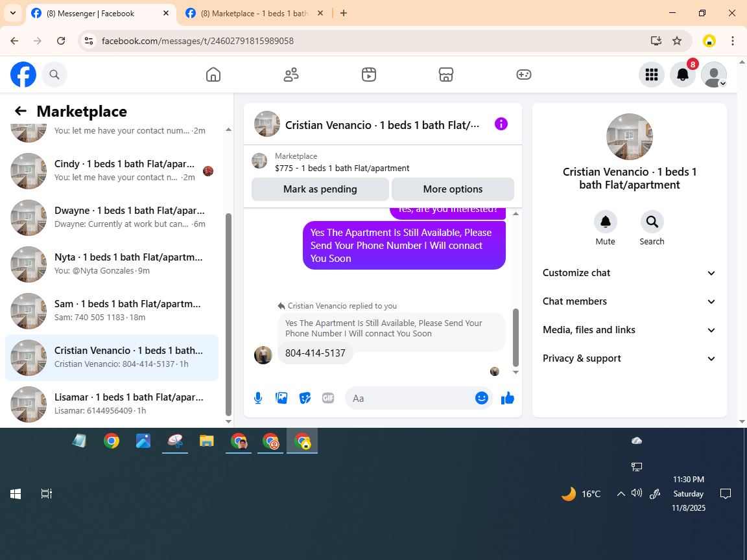This screenshot has width=747, height=560.
Task: Open notifications bell with 8 badge
Action: point(683,75)
